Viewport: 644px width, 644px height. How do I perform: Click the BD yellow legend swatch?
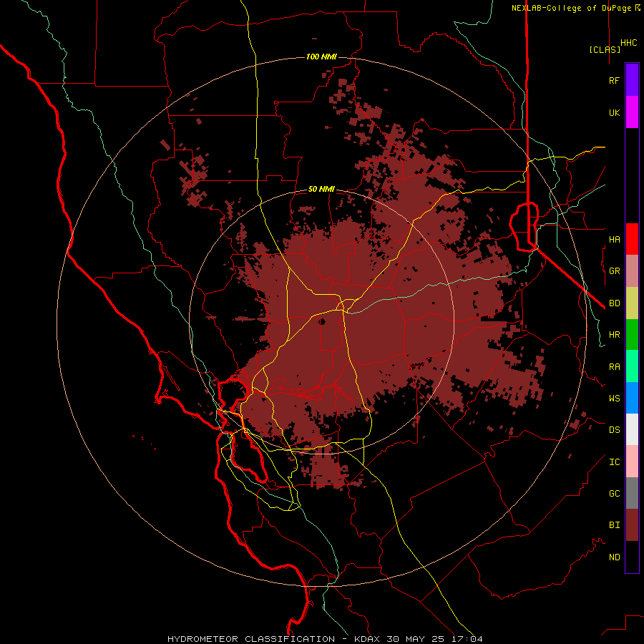click(x=632, y=303)
